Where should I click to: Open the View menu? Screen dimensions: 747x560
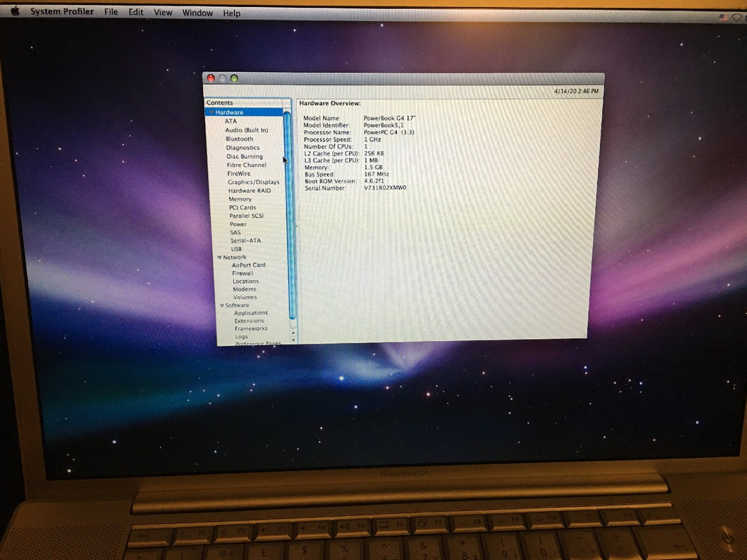tap(162, 13)
